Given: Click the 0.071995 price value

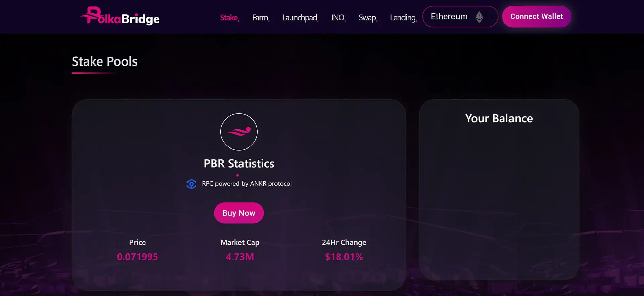Looking at the screenshot, I should click(x=137, y=257).
